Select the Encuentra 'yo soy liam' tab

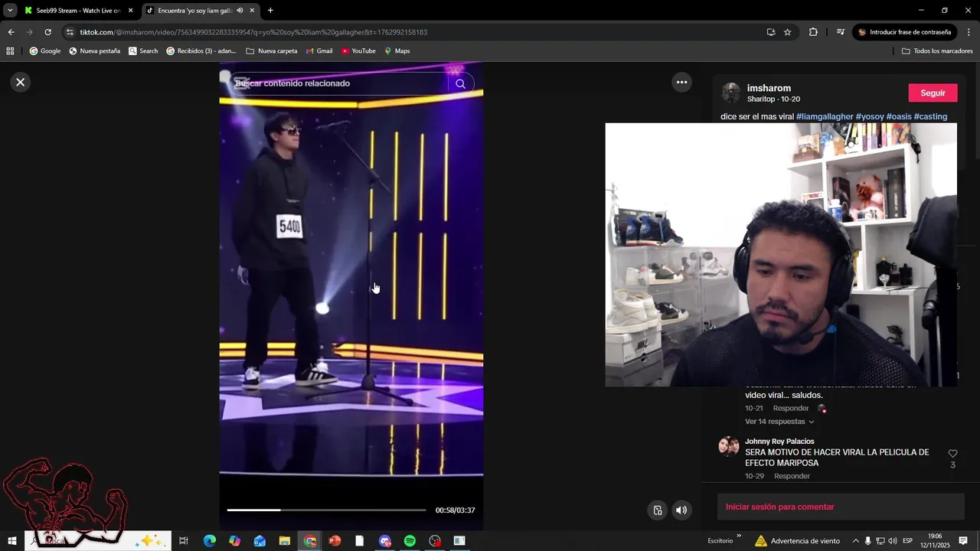point(195,11)
